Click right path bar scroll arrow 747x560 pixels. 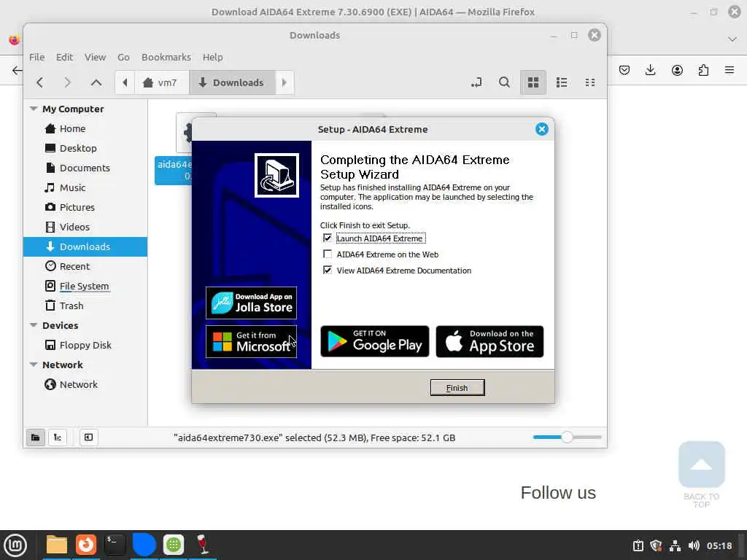point(285,82)
